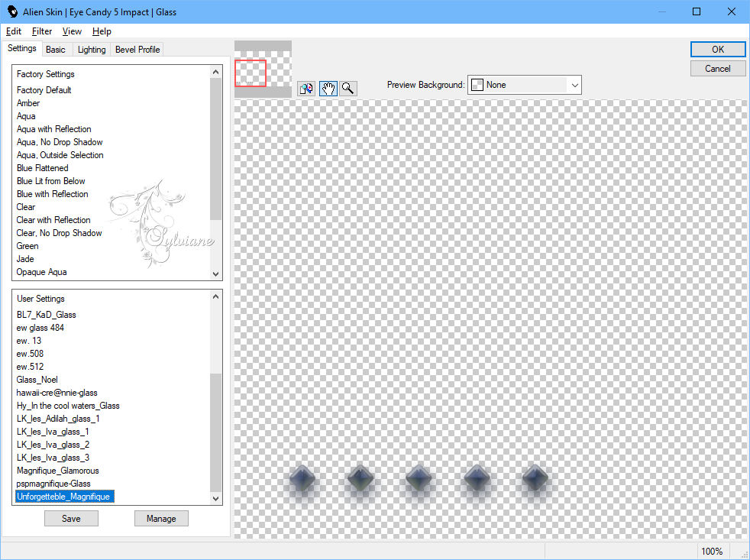Select Blue with Reflection preset
The width and height of the screenshot is (750, 560).
tap(52, 193)
